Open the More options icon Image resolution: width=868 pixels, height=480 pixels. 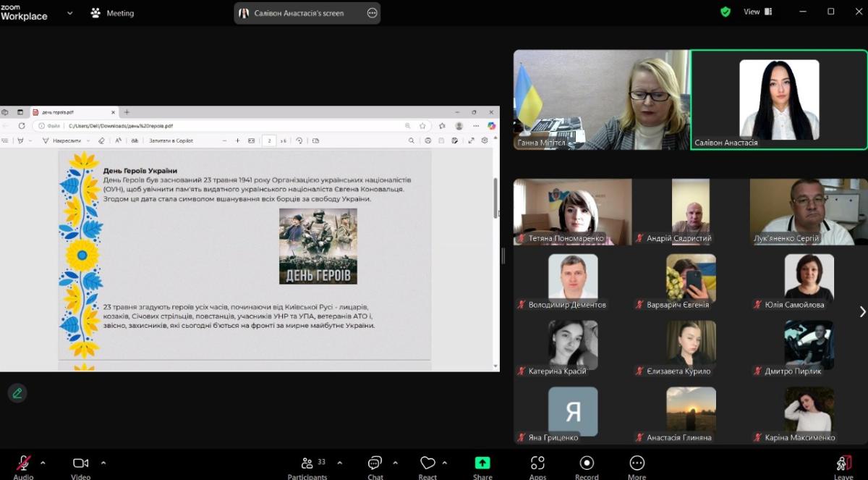point(637,465)
